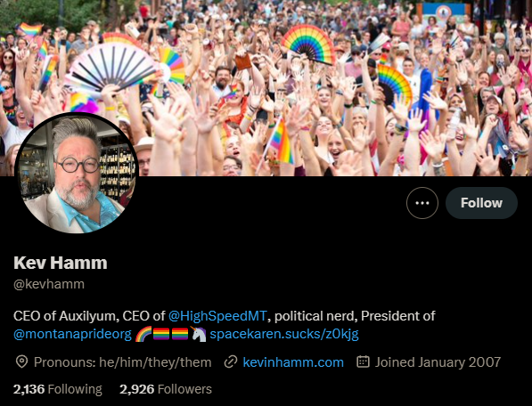Click the Joined January 2007 text
Viewport: 532px width, 406px height.
[438, 362]
